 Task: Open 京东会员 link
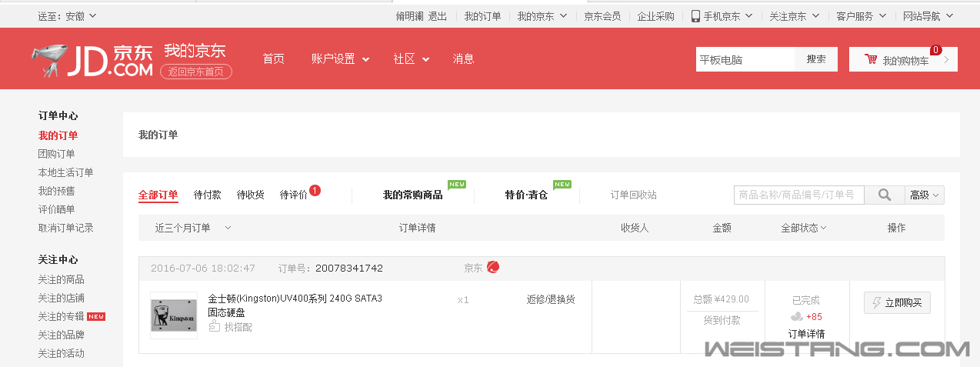[602, 16]
